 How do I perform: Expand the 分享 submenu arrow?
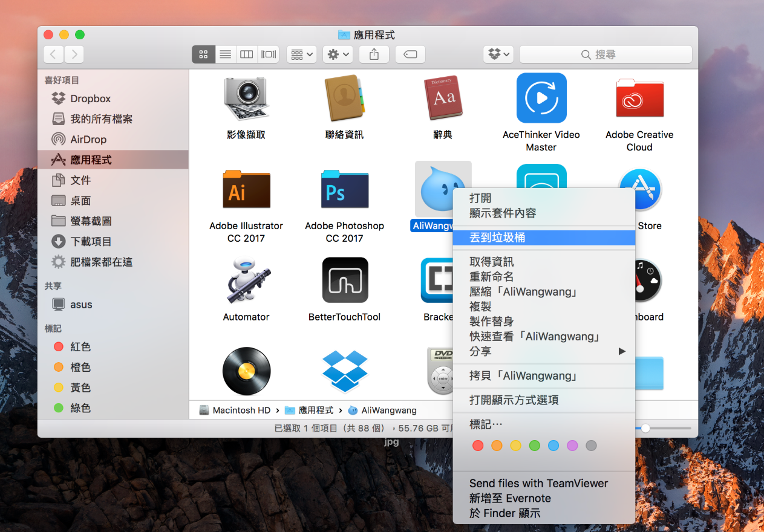tap(622, 351)
